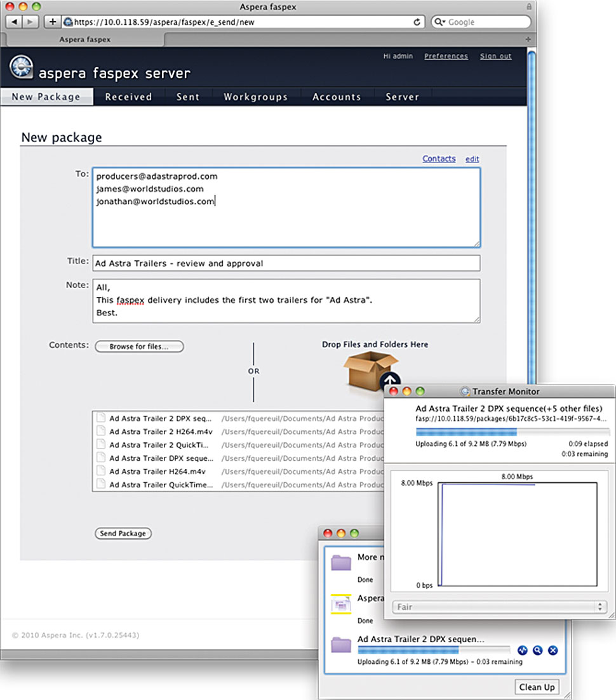Open the Fair transfer policy dropdown
Screen dimensions: 616x700
tap(499, 607)
